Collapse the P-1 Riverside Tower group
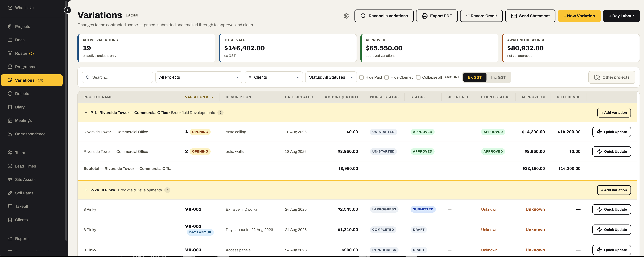This screenshot has height=257, width=644. click(86, 112)
